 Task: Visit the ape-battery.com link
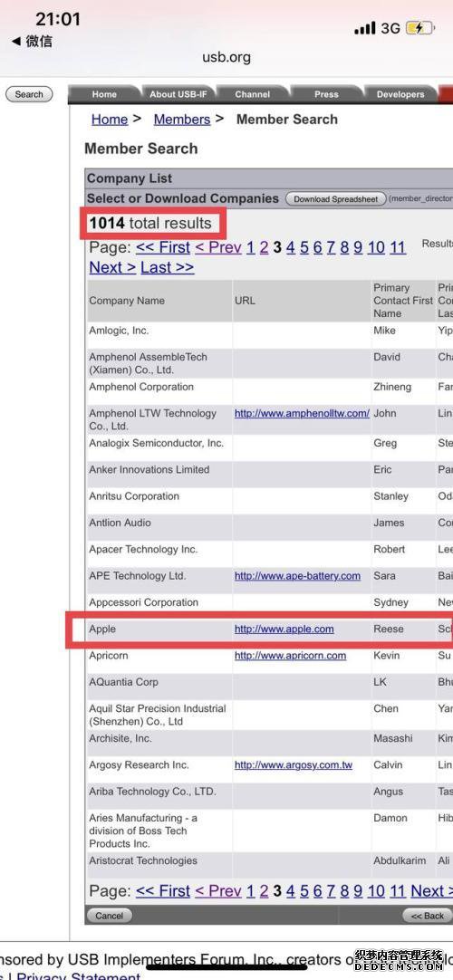pos(297,576)
